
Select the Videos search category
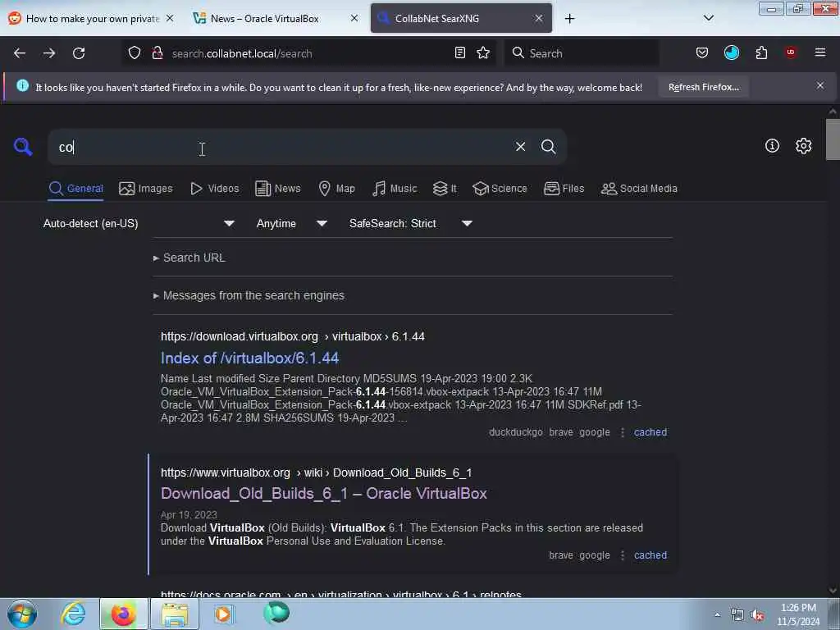(x=214, y=189)
